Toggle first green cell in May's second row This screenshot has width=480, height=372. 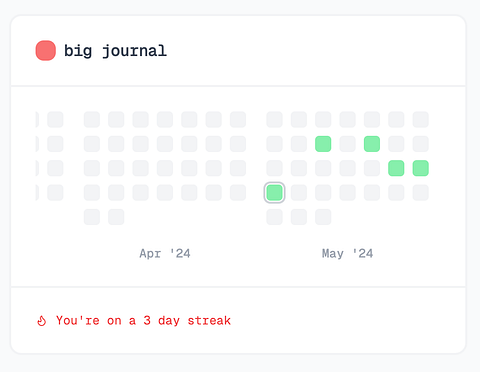(x=323, y=144)
